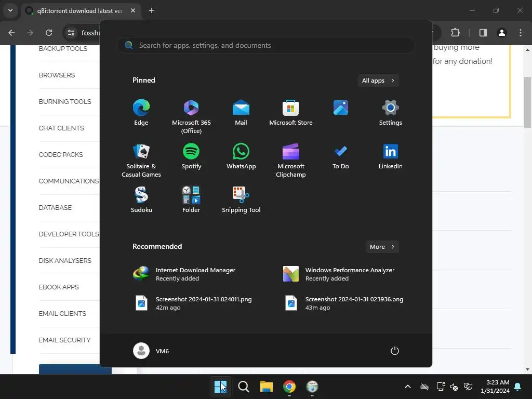Show hidden tray icons chevron
This screenshot has height=399, width=532.
coord(408,387)
